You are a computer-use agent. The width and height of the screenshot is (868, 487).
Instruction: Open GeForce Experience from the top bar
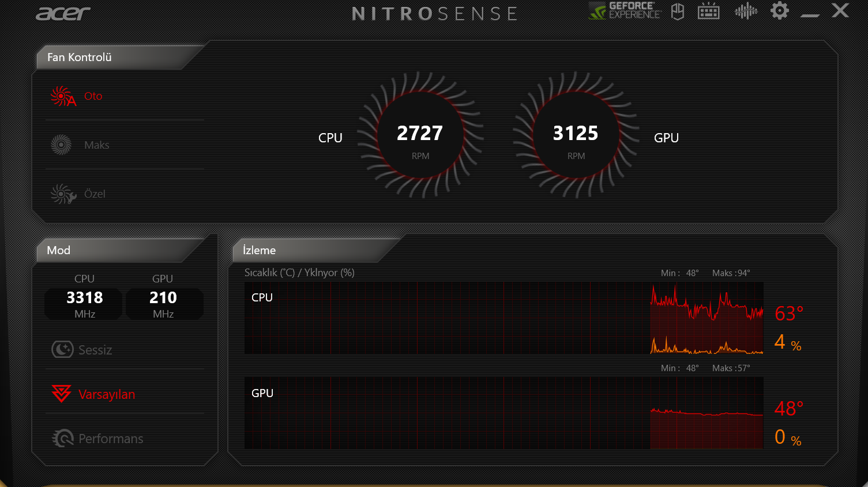click(x=625, y=10)
